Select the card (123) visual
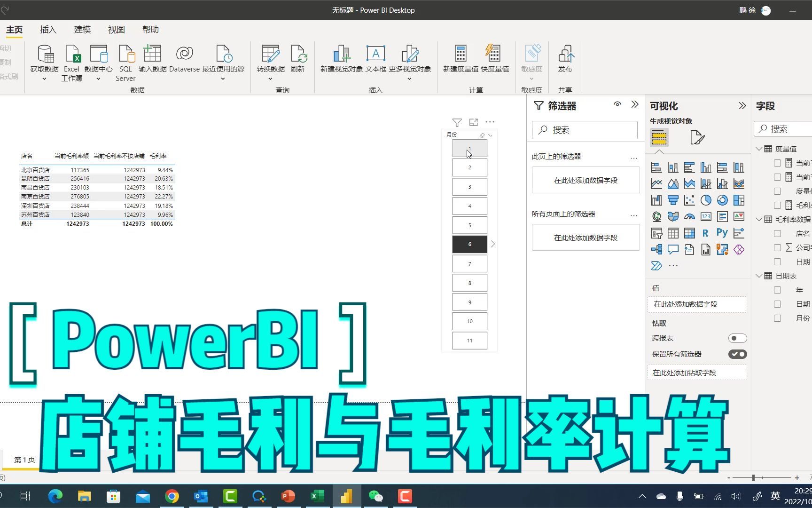812x508 pixels. point(706,217)
